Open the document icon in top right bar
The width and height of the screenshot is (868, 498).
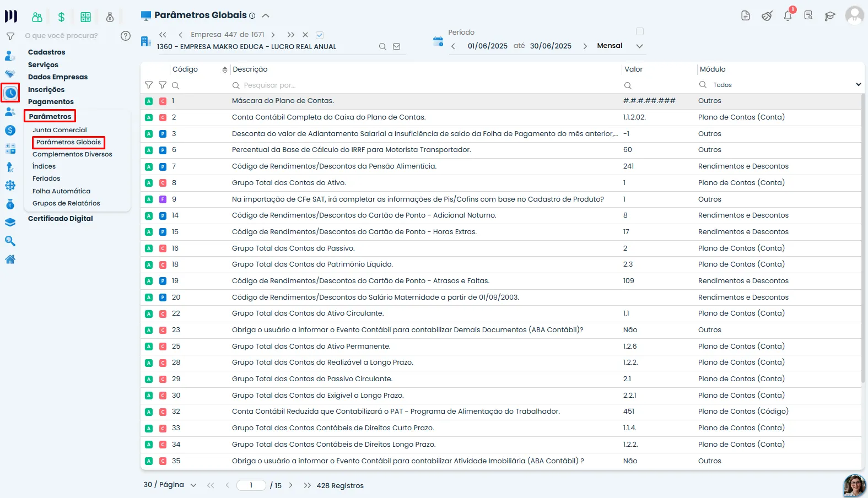click(746, 15)
